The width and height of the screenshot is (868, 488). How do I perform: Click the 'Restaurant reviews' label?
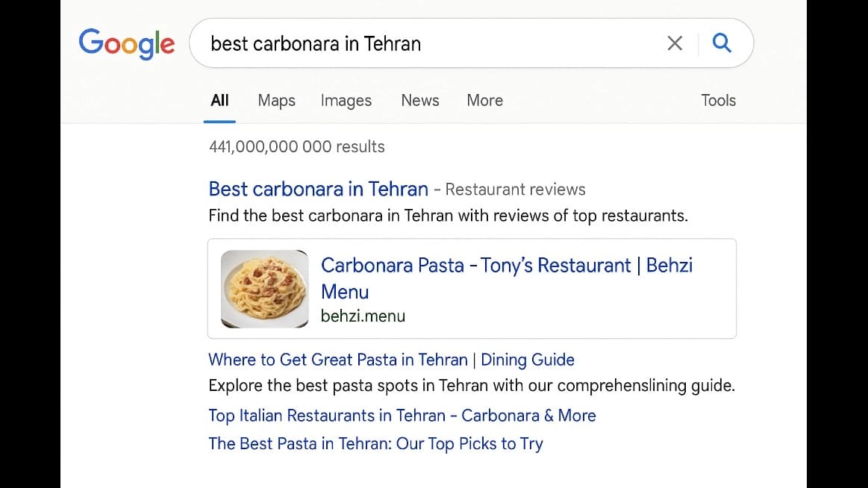[516, 190]
